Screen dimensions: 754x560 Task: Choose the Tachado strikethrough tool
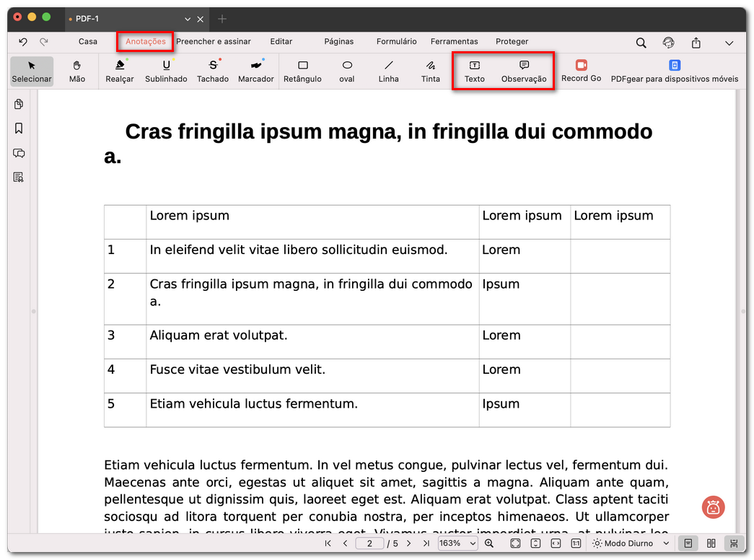pyautogui.click(x=212, y=71)
